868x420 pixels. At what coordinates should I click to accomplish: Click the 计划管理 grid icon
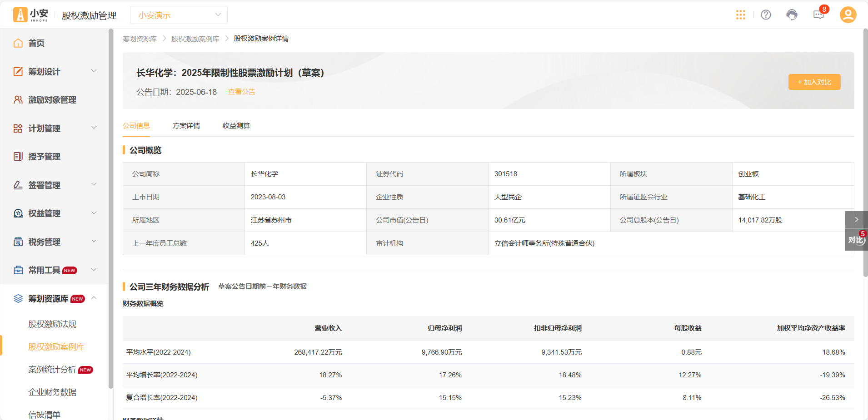tap(18, 128)
